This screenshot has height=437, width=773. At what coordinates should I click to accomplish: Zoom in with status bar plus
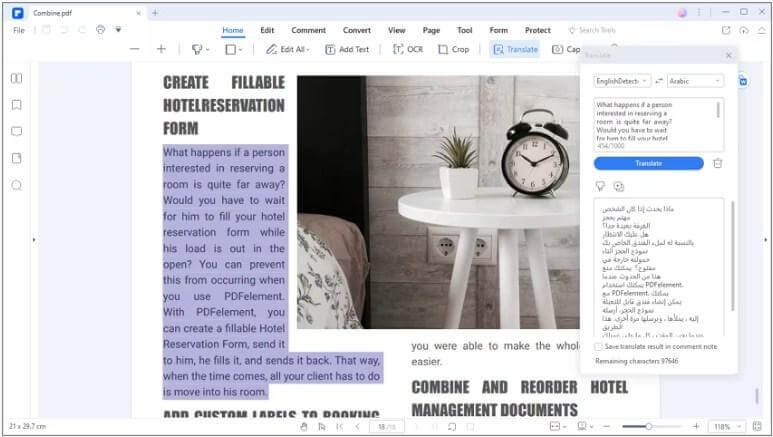tap(696, 427)
